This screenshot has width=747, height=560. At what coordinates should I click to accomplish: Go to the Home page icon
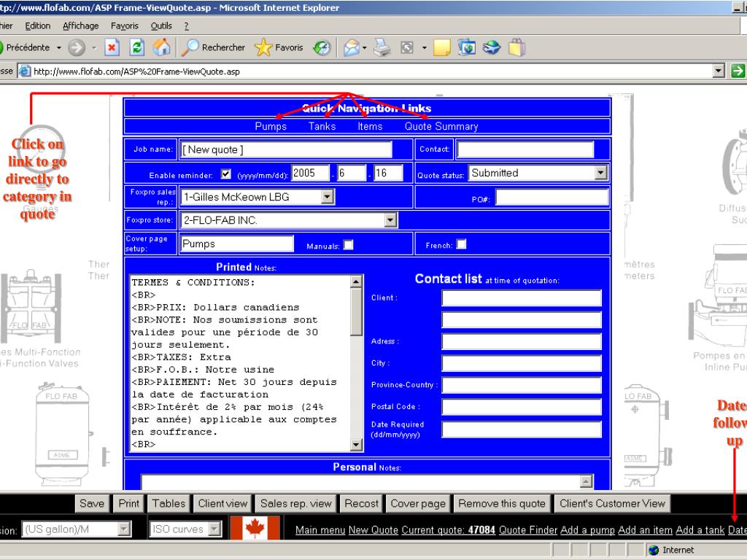(161, 47)
